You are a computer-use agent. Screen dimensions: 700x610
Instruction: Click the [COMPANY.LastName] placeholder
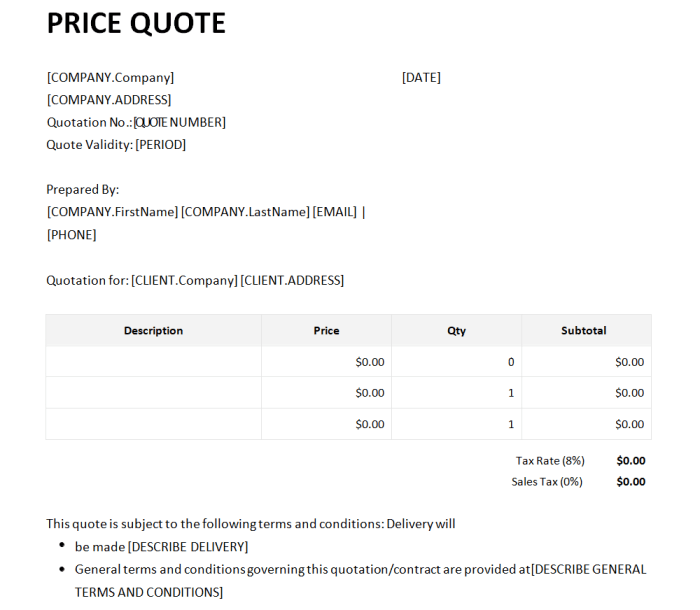tap(245, 212)
